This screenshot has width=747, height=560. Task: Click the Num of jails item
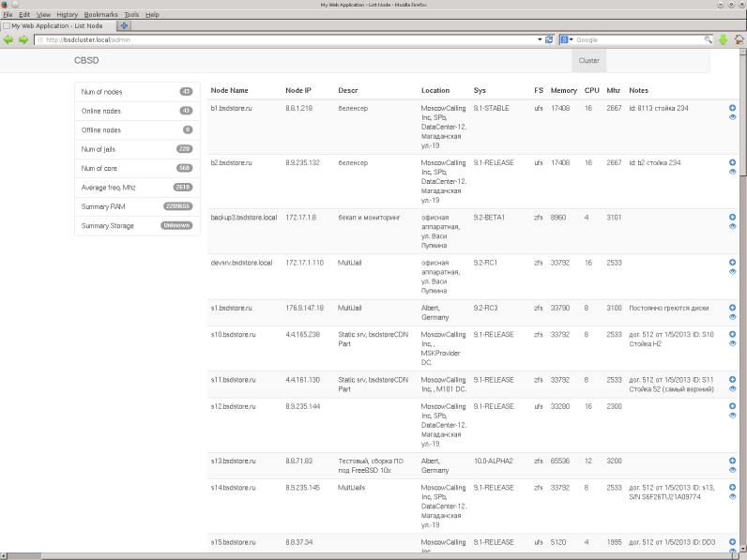[137, 149]
